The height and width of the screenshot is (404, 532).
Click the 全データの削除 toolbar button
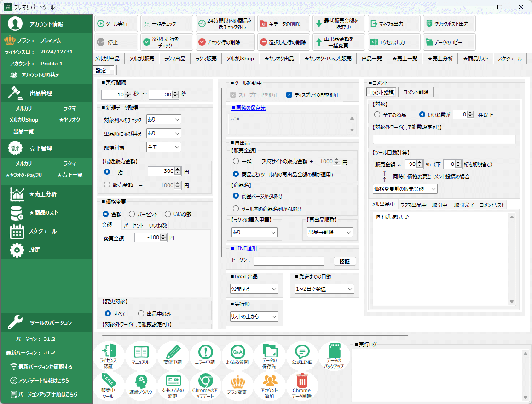pos(283,24)
